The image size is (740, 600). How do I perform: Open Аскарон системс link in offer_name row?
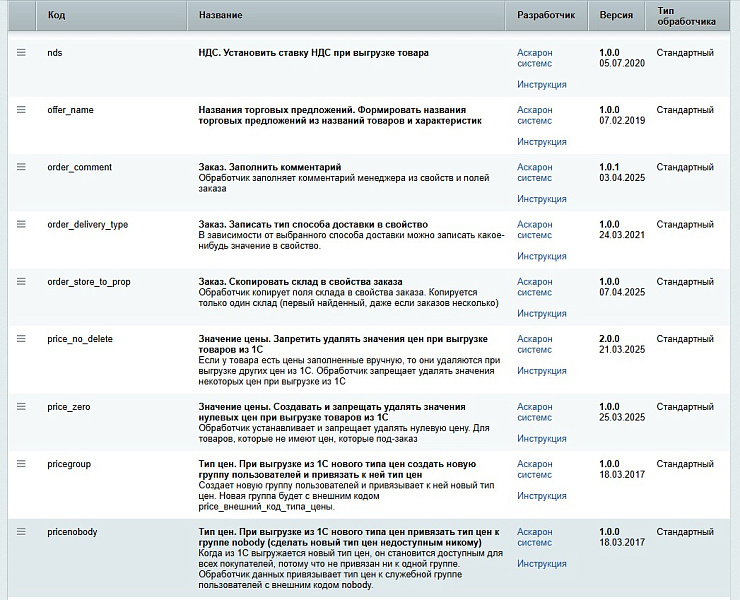[x=535, y=115]
